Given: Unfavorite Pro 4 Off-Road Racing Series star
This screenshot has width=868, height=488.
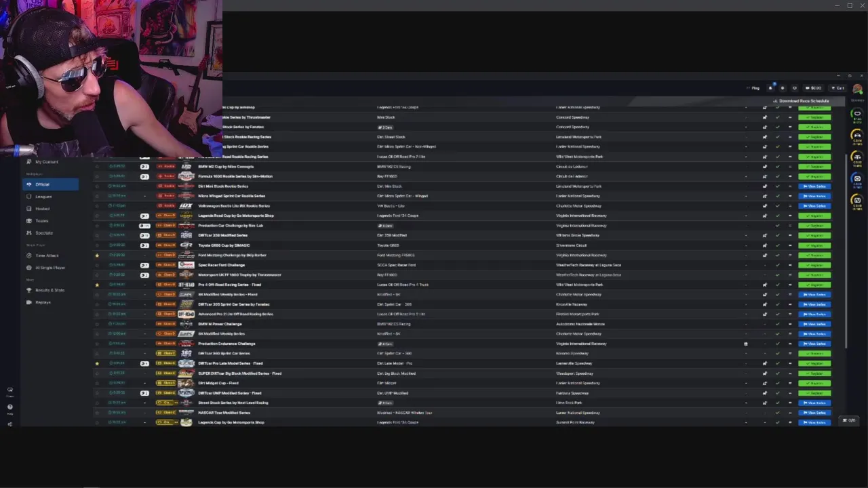Looking at the screenshot, I should [x=97, y=285].
